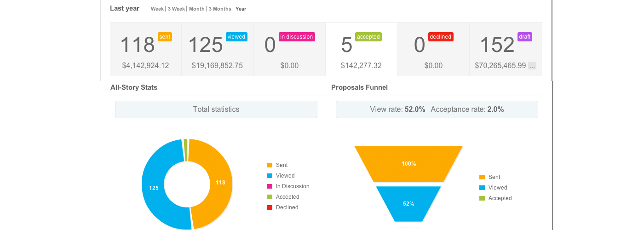The width and height of the screenshot is (644, 230).
Task: Open the declined proposals card
Action: (433, 49)
